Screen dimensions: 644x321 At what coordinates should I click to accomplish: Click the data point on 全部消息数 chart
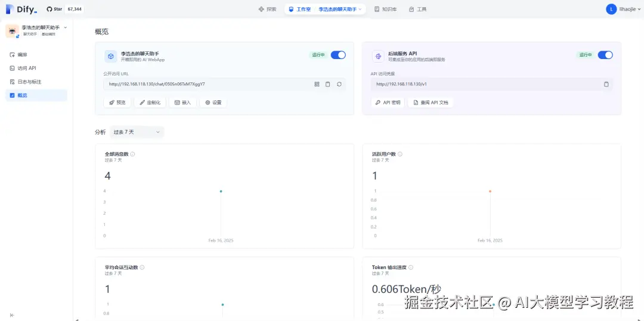point(221,191)
